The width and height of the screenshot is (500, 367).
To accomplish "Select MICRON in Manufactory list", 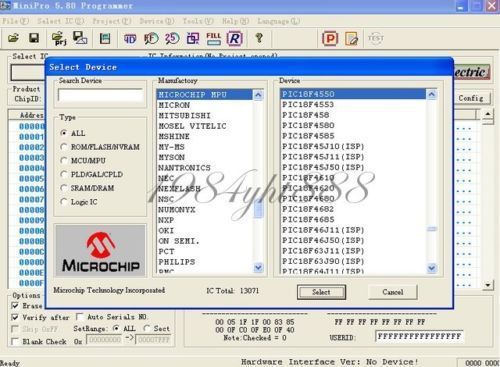I will coord(205,105).
